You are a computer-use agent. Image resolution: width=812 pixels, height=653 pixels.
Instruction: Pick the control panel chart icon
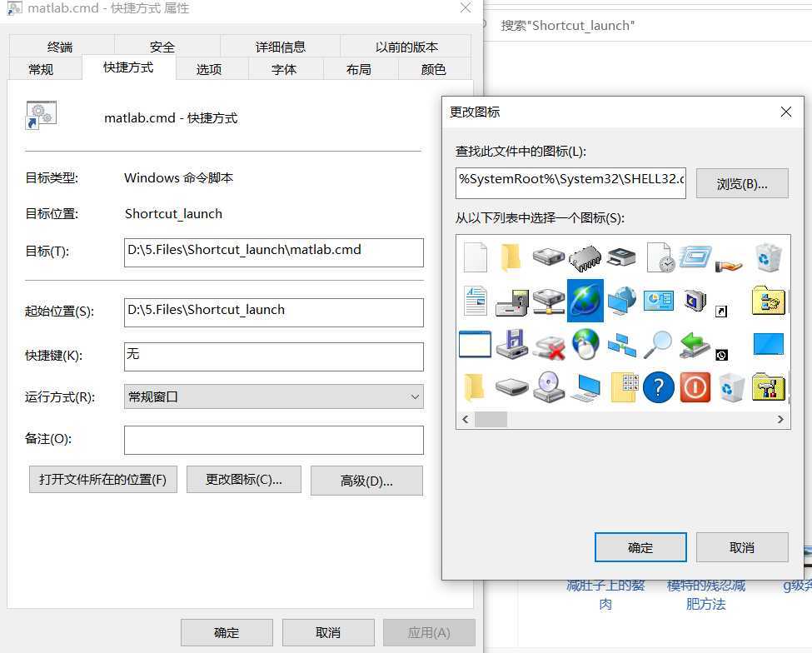(659, 301)
